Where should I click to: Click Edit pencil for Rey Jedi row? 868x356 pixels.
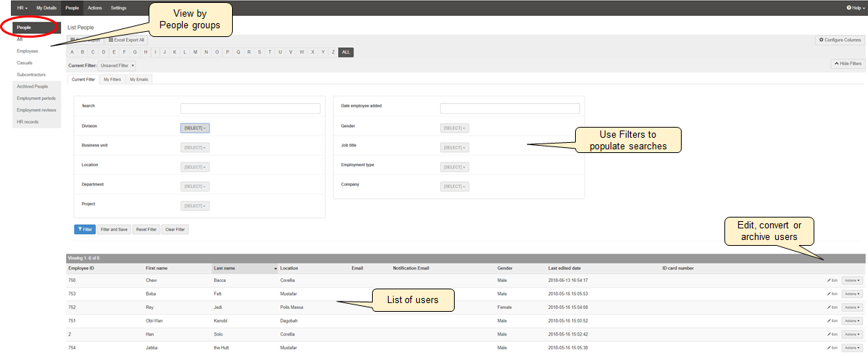[x=832, y=307]
